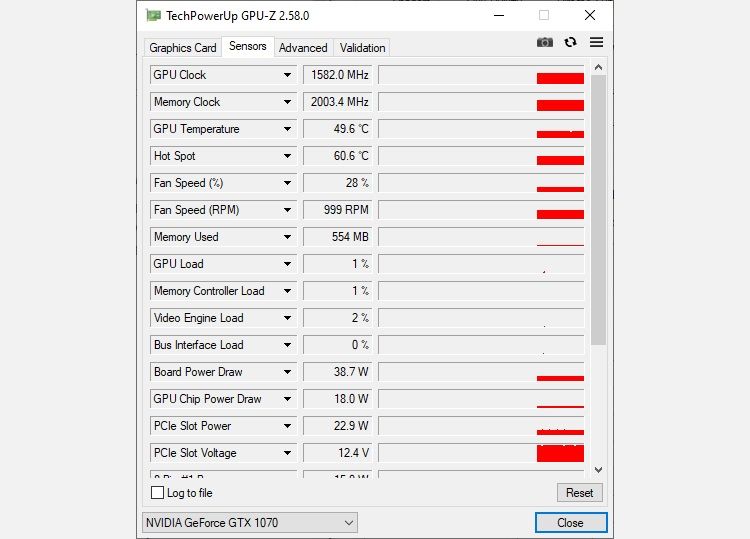Click the GPU-Z app icon in title bar
This screenshot has height=539, width=750.
coord(154,16)
